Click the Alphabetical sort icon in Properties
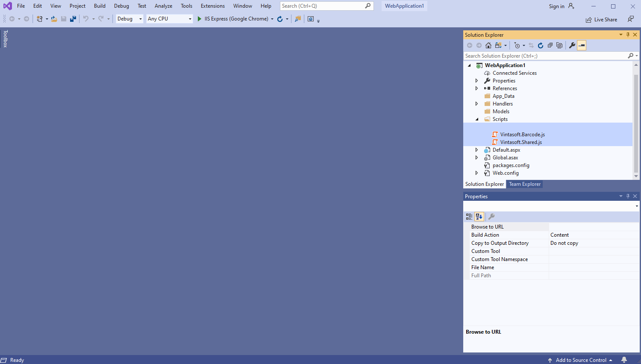The image size is (641, 364). (x=479, y=217)
